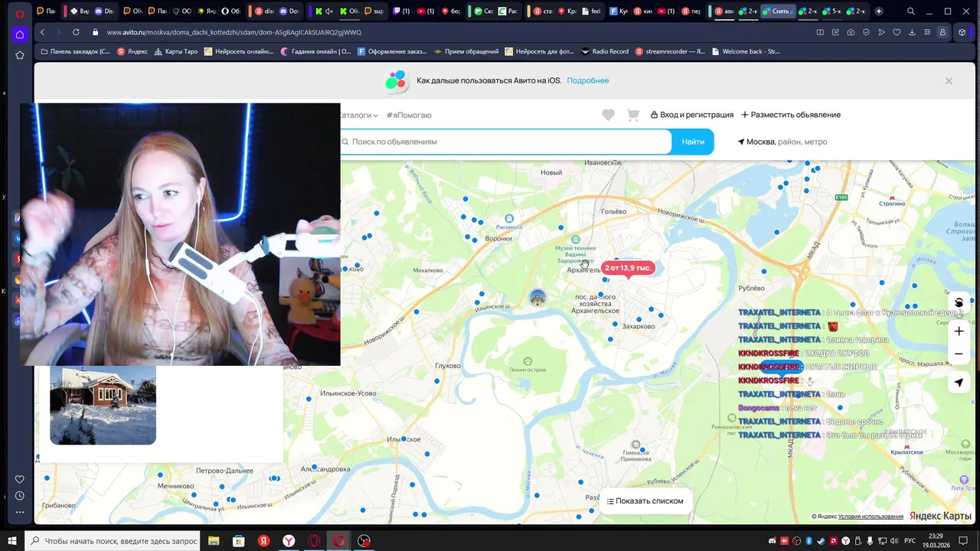The height and width of the screenshot is (551, 980).
Task: Open the #яПомогаю link
Action: 409,115
